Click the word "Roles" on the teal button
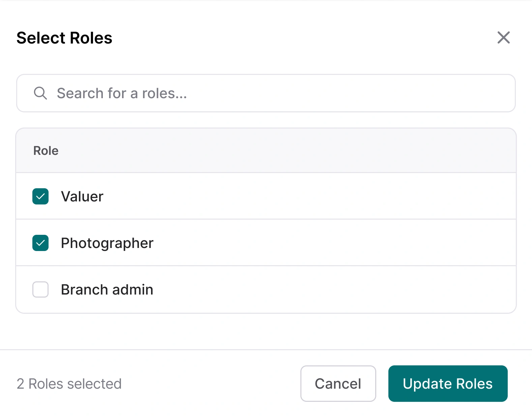Image resolution: width=532 pixels, height=417 pixels. point(474,384)
